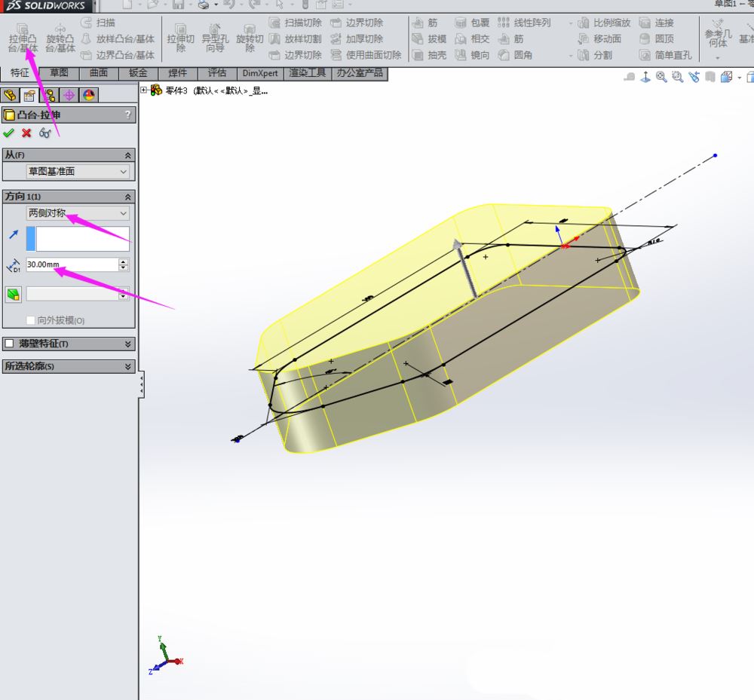Enable the 薄壁特征 checkbox
Viewport: 754px width, 700px height.
9,344
